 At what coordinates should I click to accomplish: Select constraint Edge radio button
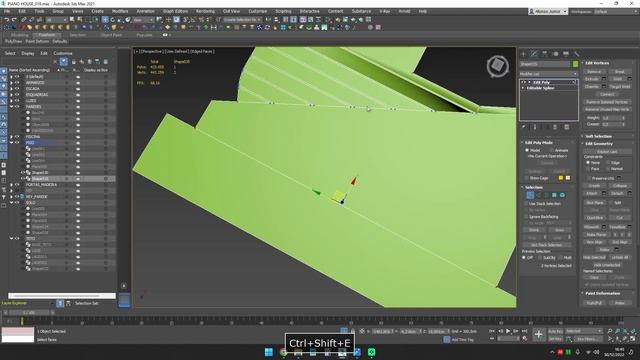[608, 163]
